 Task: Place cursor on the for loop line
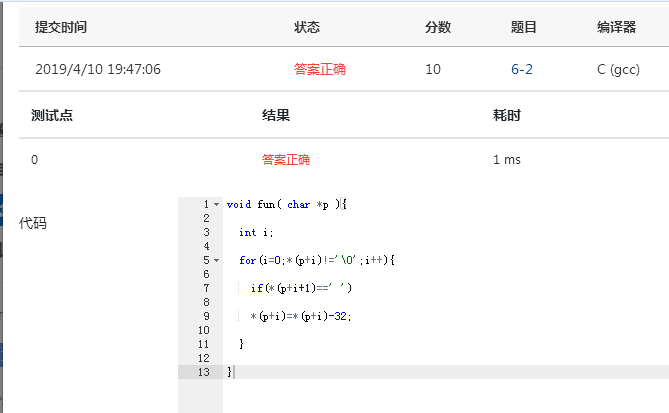click(317, 260)
